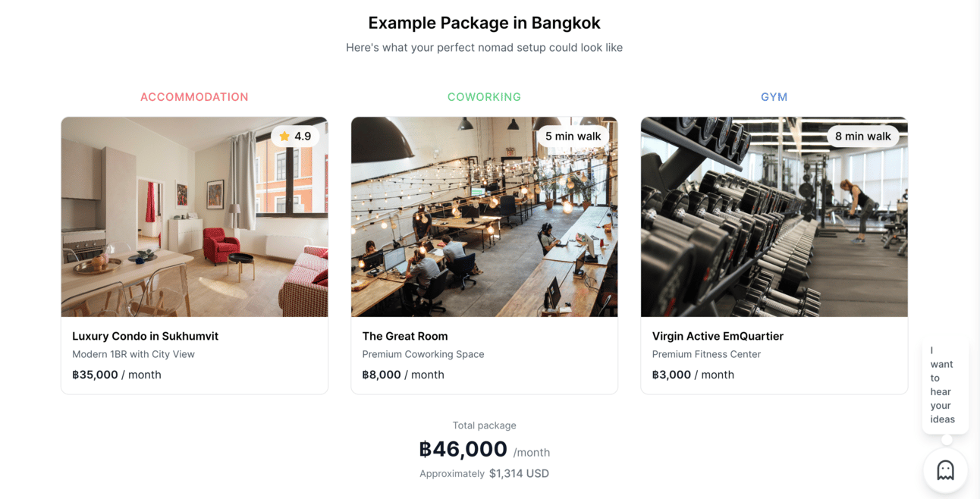Viewport: 980px width, 499px height.
Task: Click the ฿35,000 / month price
Action: (x=117, y=375)
